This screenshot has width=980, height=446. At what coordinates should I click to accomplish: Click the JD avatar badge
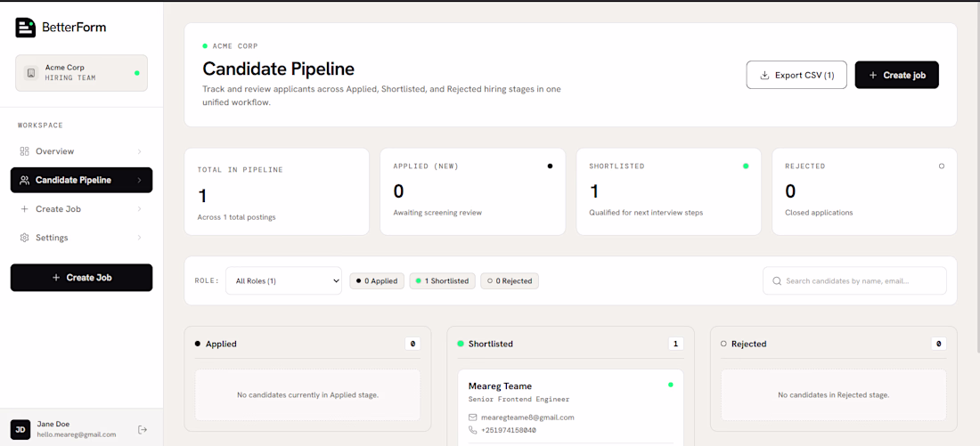20,429
